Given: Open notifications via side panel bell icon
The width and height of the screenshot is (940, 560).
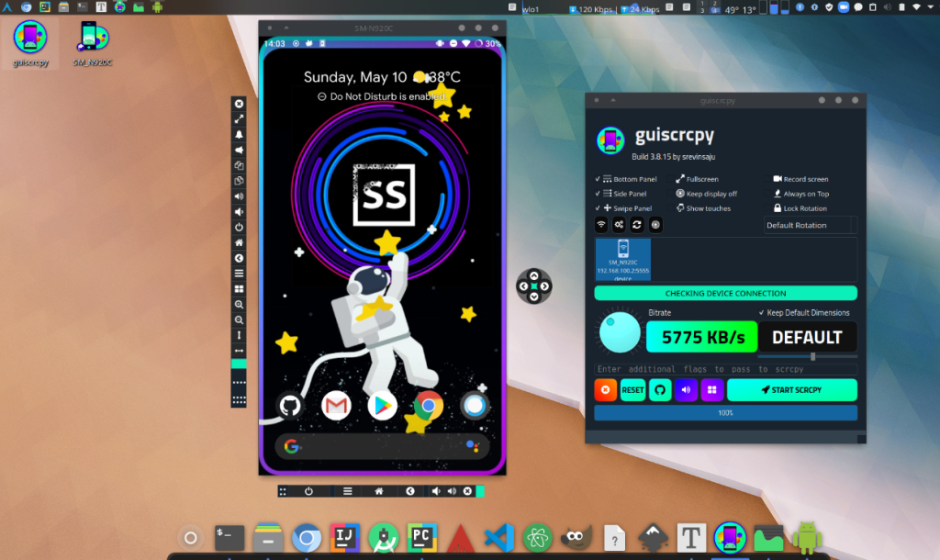Looking at the screenshot, I should coord(239,134).
